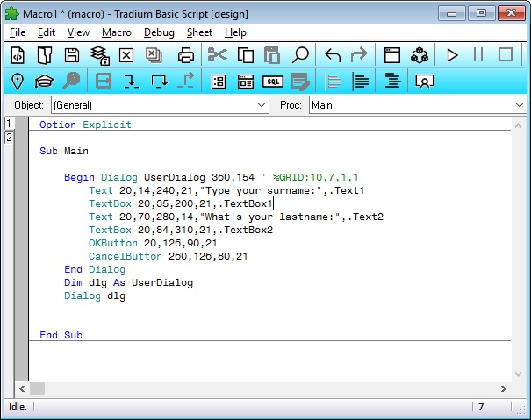This screenshot has width=531, height=420.
Task: Open the Debug menu
Action: 159,32
